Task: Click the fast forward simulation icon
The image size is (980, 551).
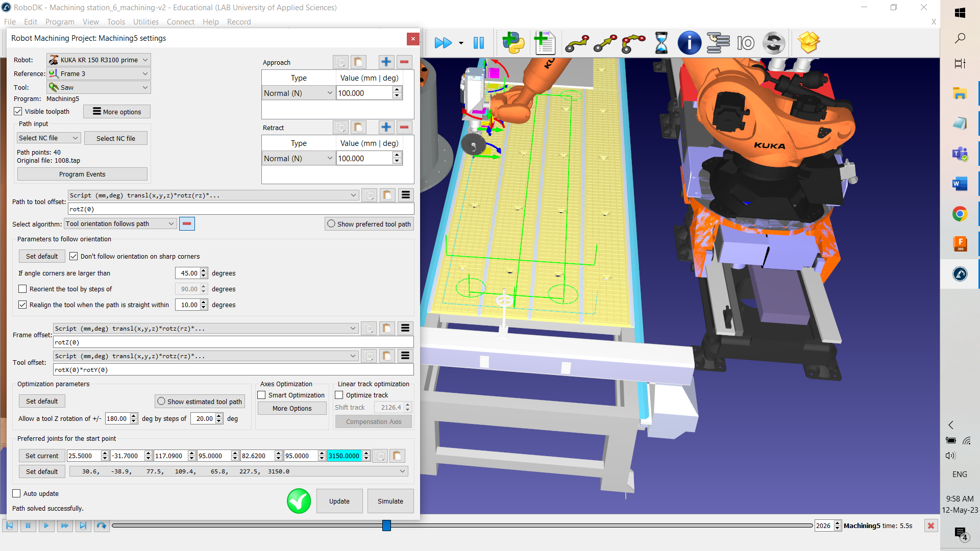Action: pos(443,43)
